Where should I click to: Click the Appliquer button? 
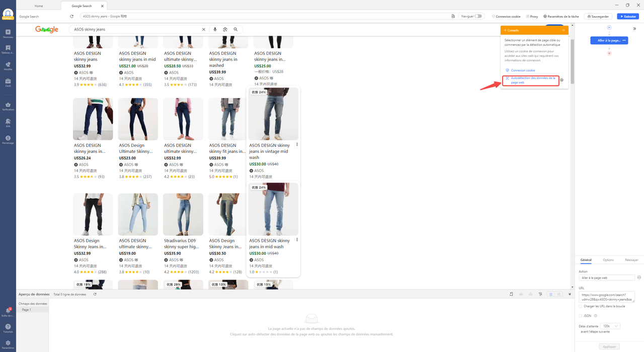coord(609,346)
